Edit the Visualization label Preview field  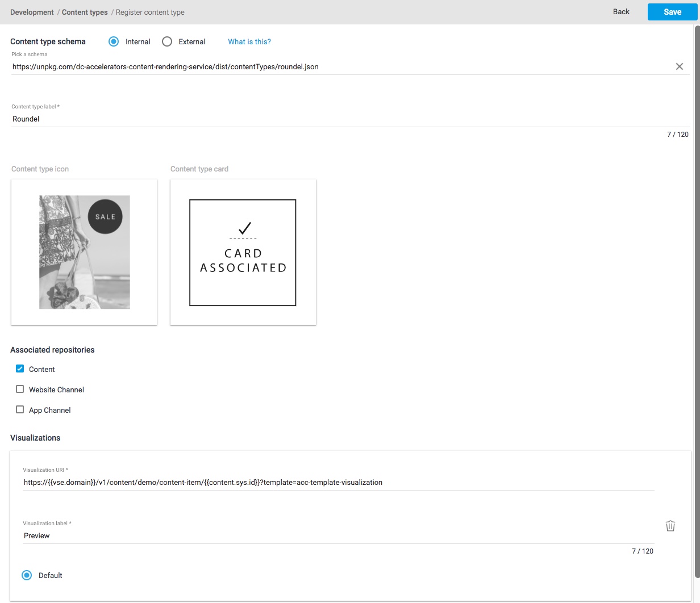point(338,536)
